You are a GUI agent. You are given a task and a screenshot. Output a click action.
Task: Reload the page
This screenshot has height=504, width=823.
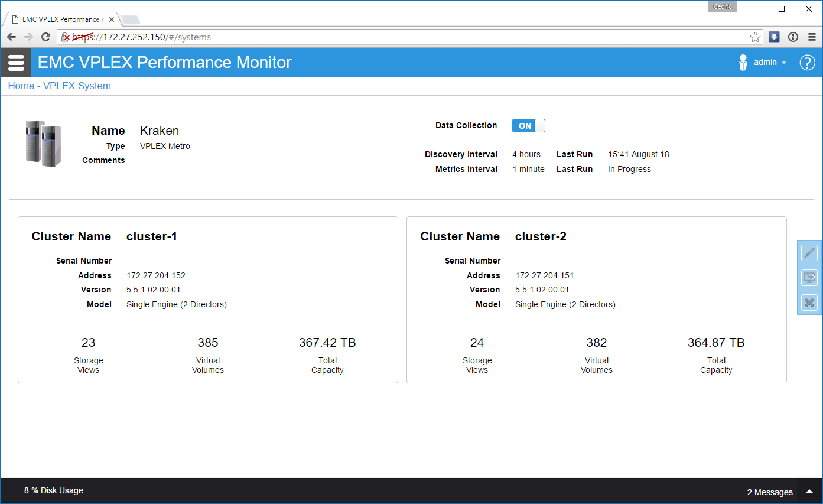click(45, 37)
